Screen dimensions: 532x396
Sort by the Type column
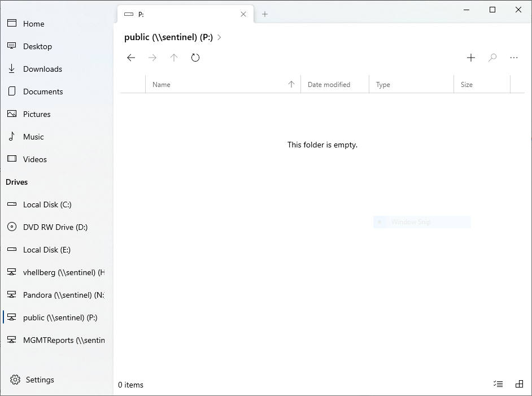(411, 85)
